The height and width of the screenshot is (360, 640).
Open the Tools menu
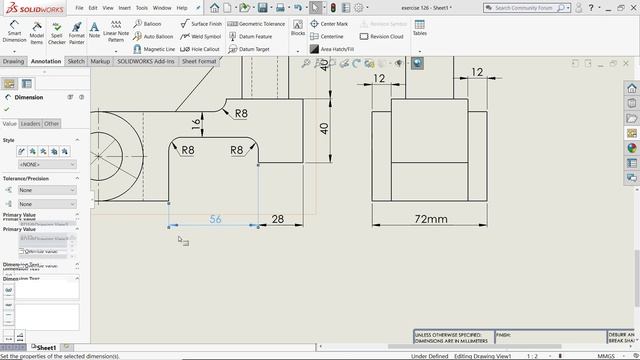pyautogui.click(x=142, y=8)
